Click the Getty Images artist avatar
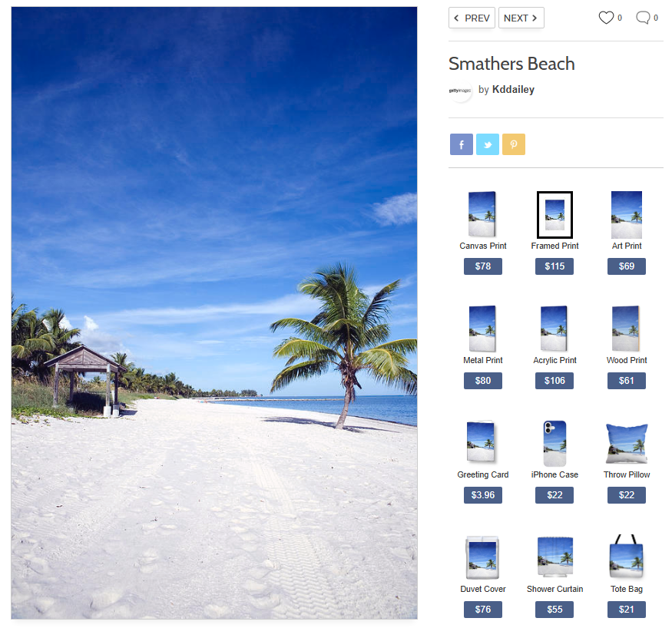The image size is (672, 628). pyautogui.click(x=460, y=90)
